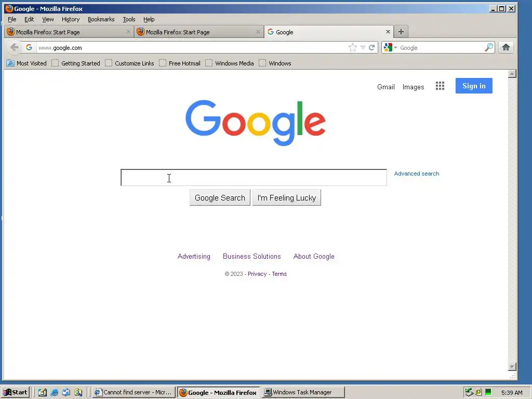Open the Advertising link
Viewport: 532px width, 399px height.
[x=194, y=257]
